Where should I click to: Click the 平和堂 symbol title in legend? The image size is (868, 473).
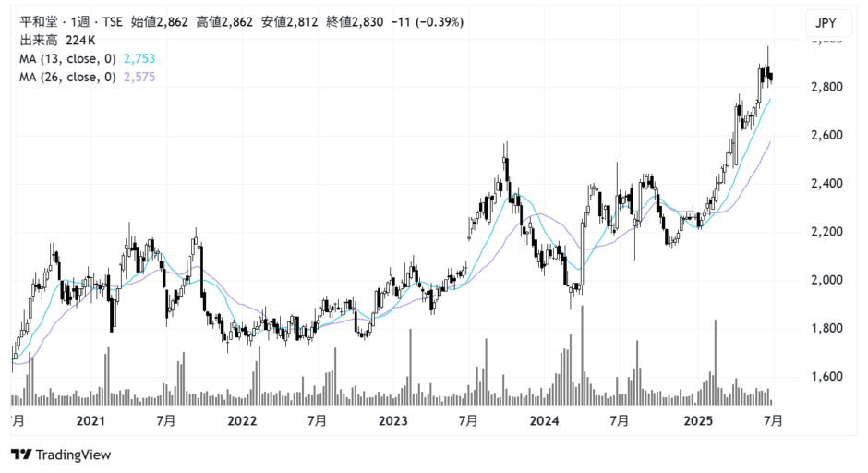click(x=38, y=21)
